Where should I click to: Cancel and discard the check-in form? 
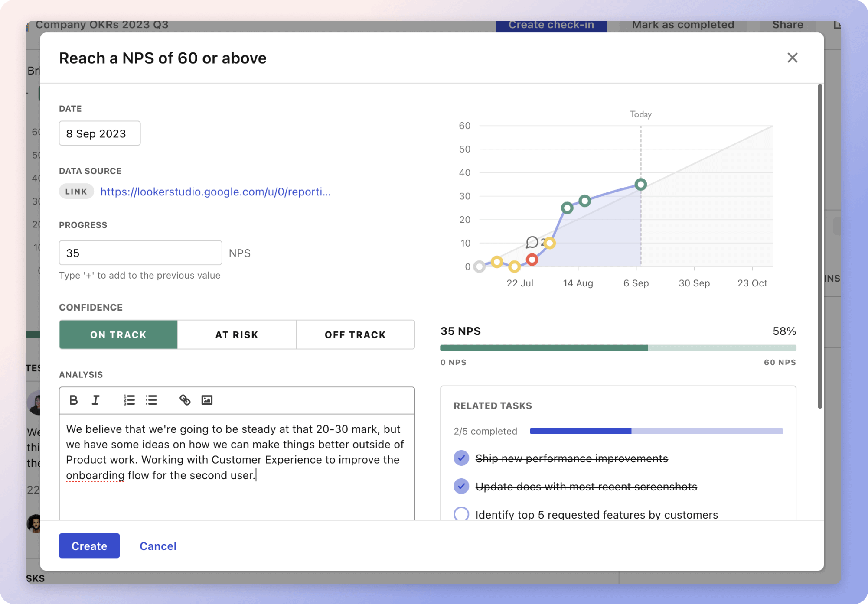[x=158, y=546]
